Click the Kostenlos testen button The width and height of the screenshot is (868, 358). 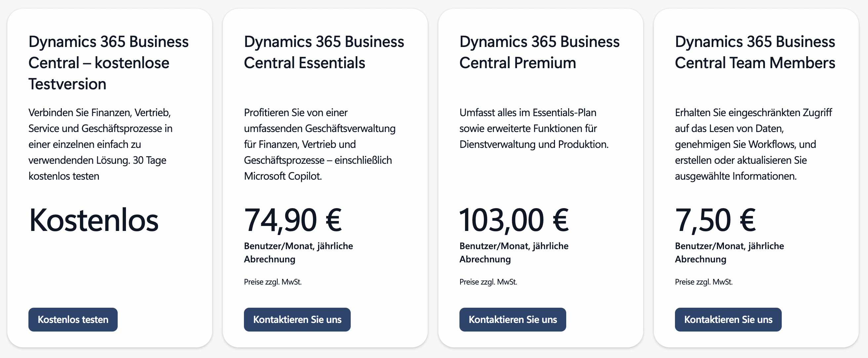pos(73,319)
